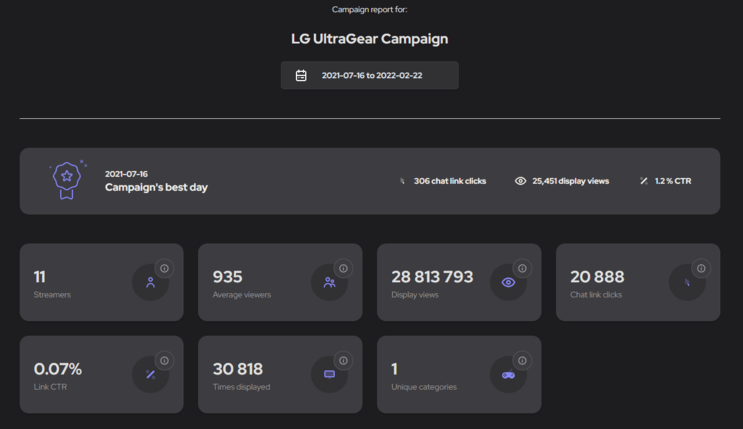Show info for the Display views card

pos(522,268)
